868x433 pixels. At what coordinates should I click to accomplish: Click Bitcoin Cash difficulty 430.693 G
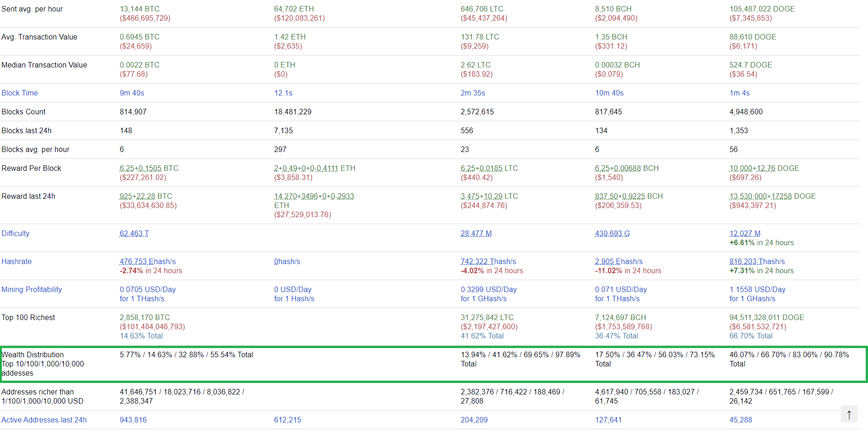(612, 234)
